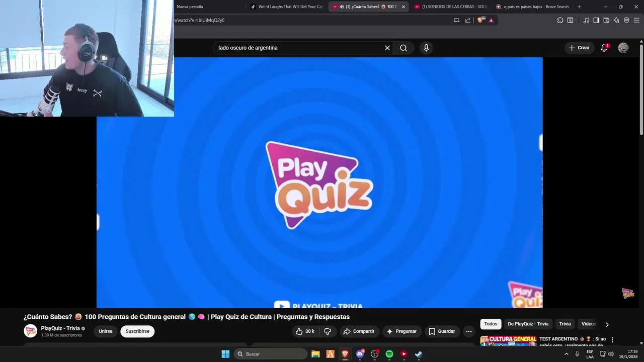Switch to Weird Laughs TikTok tab
The width and height of the screenshot is (644, 362).
pyautogui.click(x=287, y=7)
